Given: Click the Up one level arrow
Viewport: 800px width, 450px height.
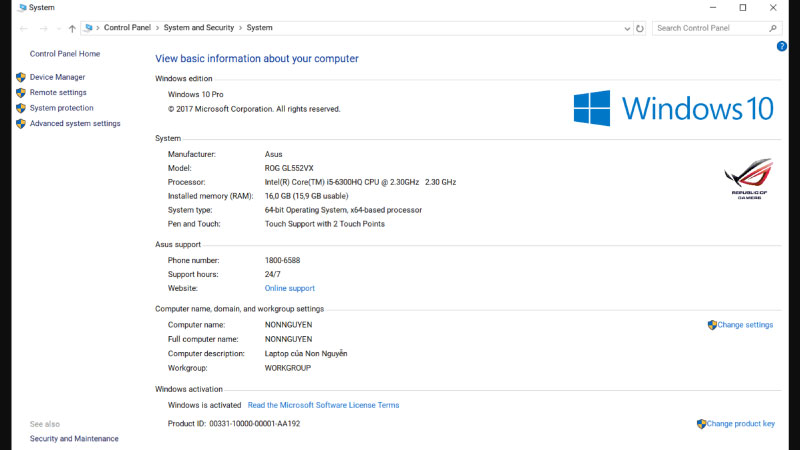Looking at the screenshot, I should (72, 28).
